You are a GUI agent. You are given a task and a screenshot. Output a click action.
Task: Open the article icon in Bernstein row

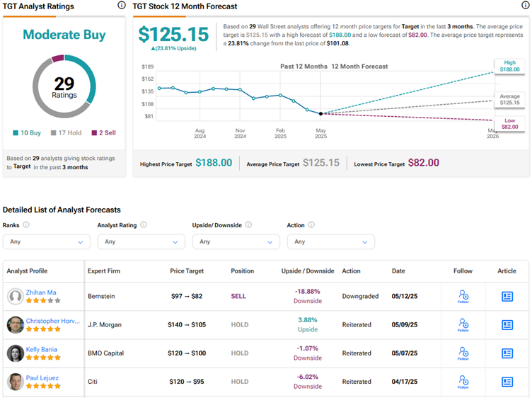[x=507, y=297]
